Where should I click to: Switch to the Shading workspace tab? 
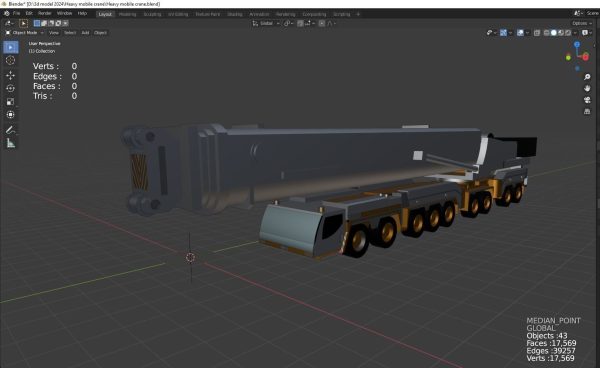235,14
